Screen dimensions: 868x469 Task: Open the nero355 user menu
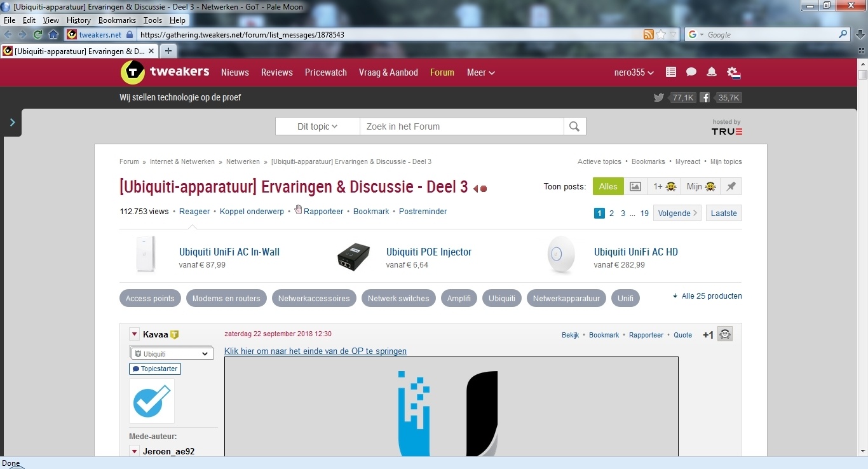point(634,72)
